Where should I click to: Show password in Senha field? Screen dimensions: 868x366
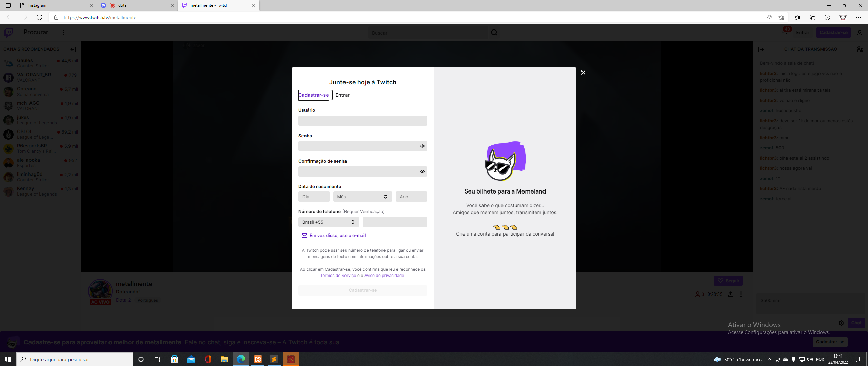coord(422,146)
